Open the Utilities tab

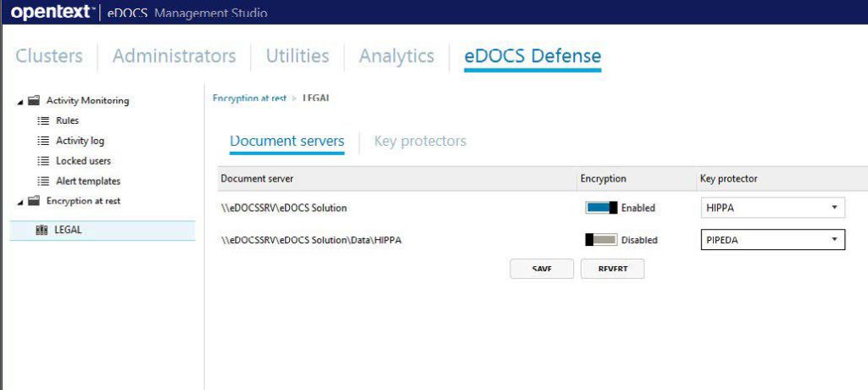[x=298, y=56]
